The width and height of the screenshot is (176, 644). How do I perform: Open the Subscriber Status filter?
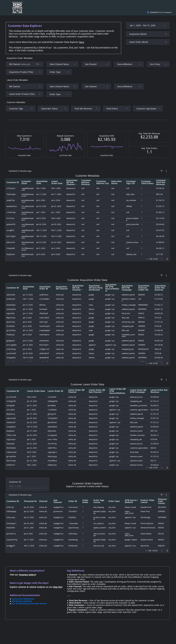[x=53, y=109]
